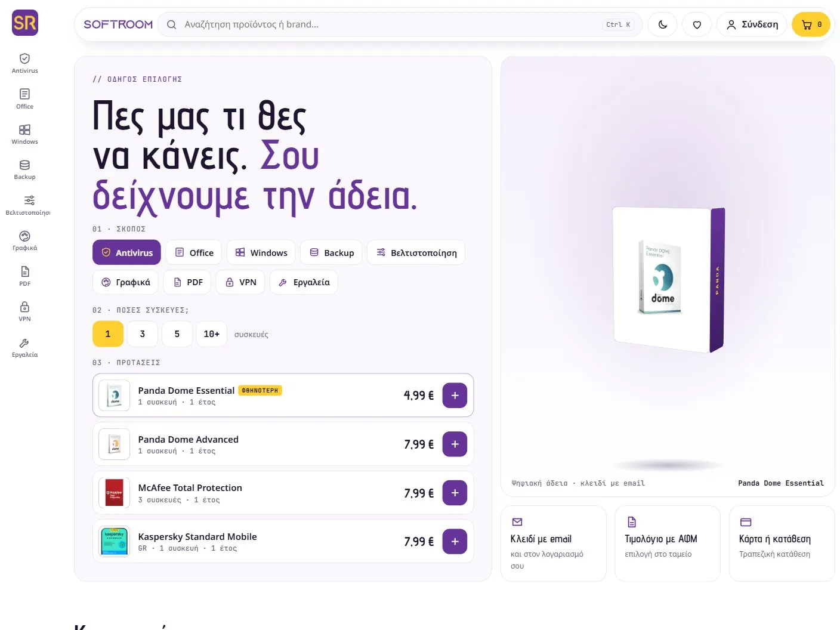Select the Βελτιστοποίηση purpose chip

click(416, 252)
